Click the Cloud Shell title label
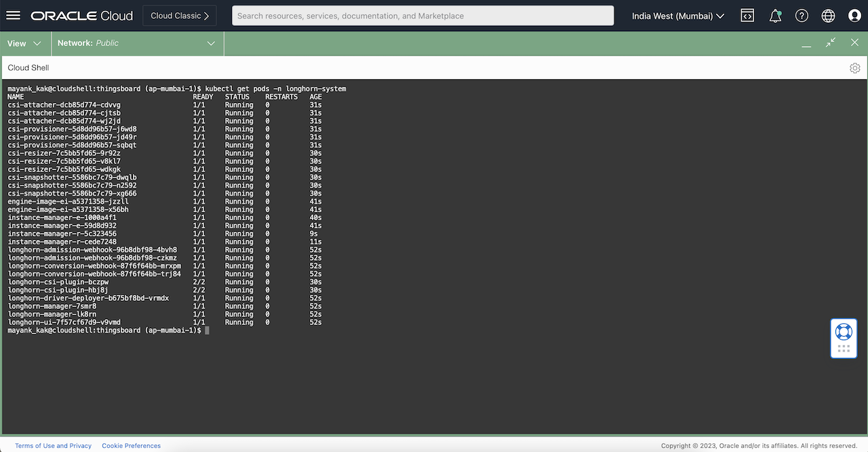The image size is (868, 452). pyautogui.click(x=28, y=68)
